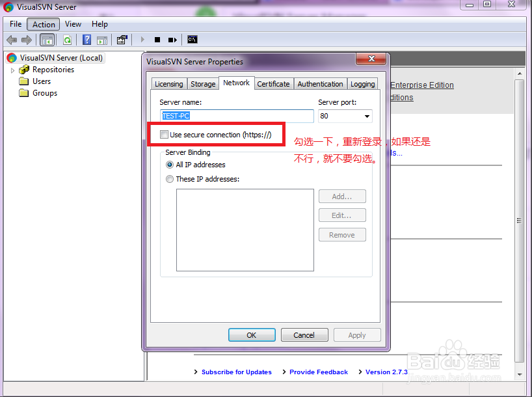Image resolution: width=532 pixels, height=397 pixels.
Task: Enable Use secure connection (https://) checkbox
Action: (164, 135)
